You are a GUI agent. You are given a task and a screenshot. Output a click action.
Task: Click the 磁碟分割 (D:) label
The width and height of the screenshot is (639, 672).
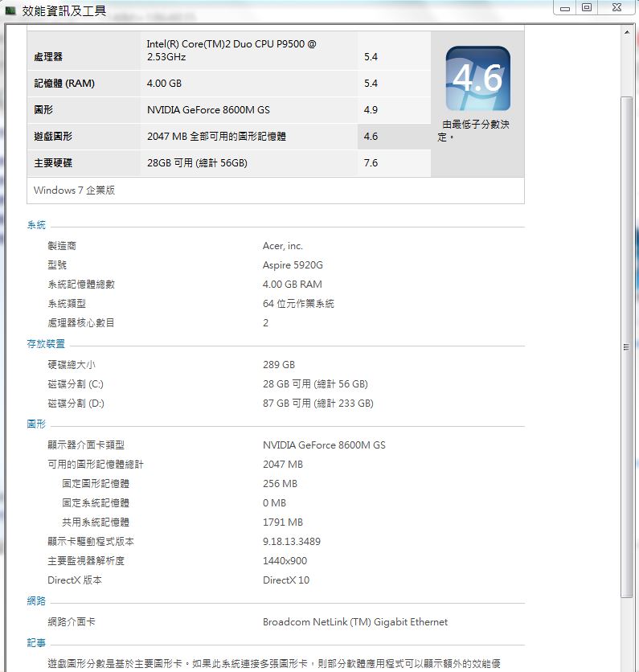[76, 404]
